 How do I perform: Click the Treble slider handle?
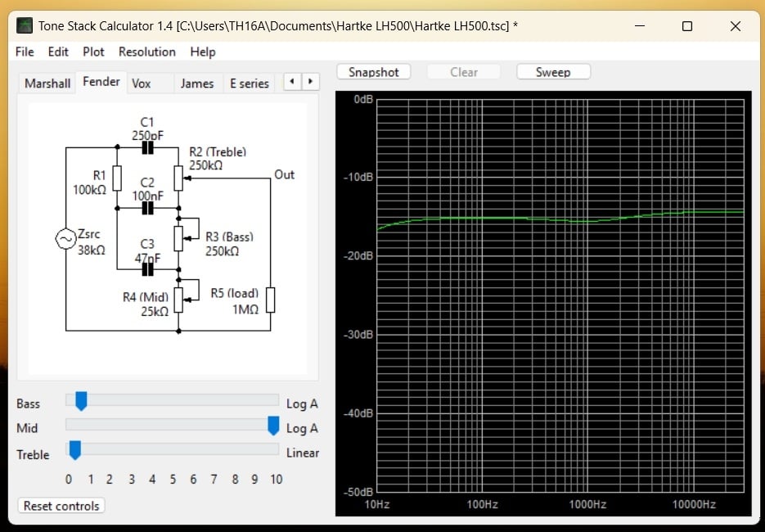pos(74,450)
